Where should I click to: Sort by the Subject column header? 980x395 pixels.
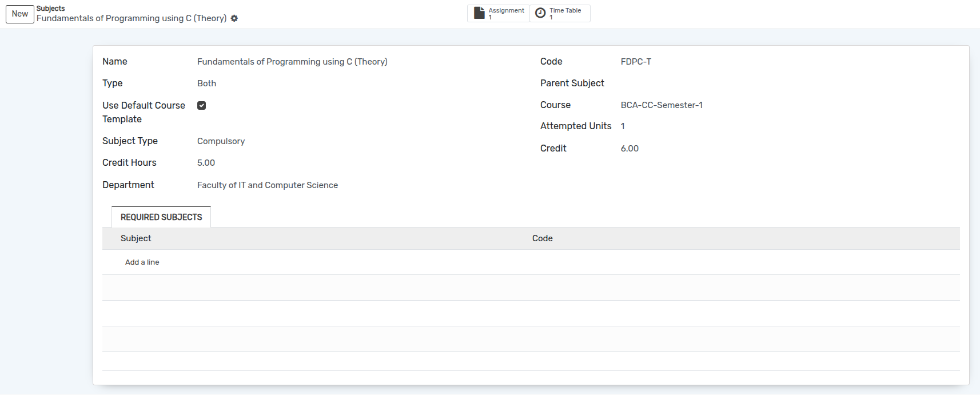click(x=136, y=238)
